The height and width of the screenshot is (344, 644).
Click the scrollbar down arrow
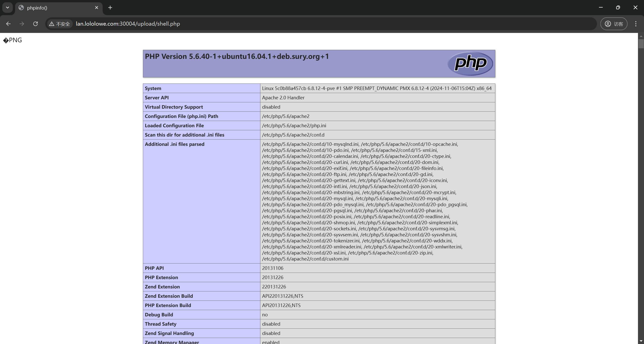pos(641,341)
